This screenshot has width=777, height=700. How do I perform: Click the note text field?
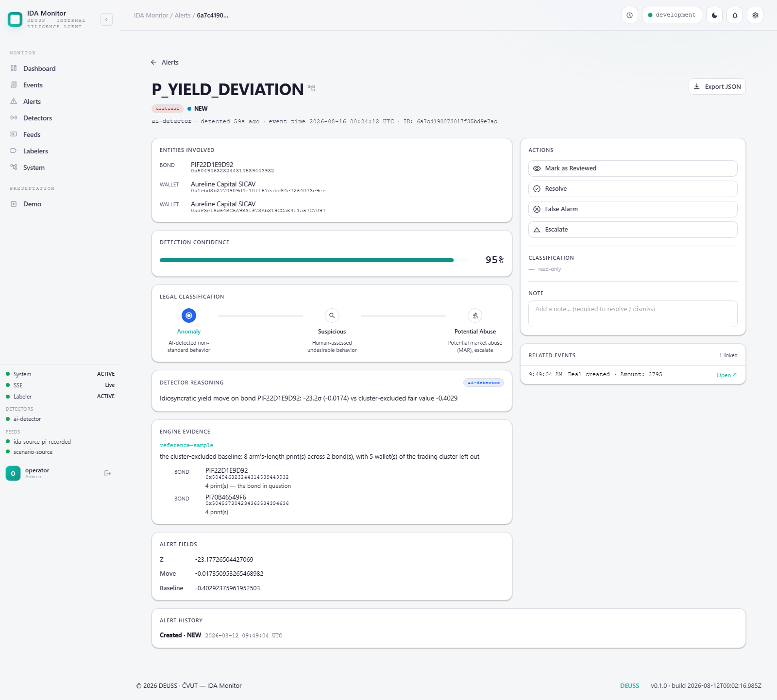click(633, 314)
